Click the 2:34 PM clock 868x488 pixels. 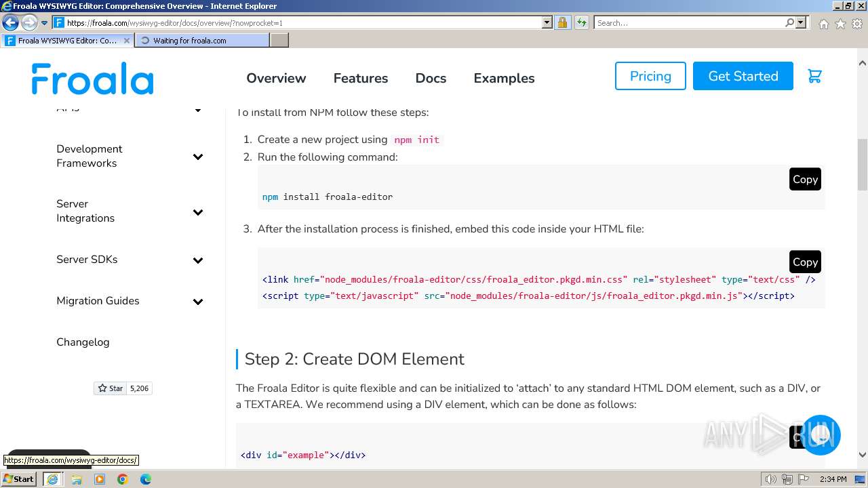833,479
